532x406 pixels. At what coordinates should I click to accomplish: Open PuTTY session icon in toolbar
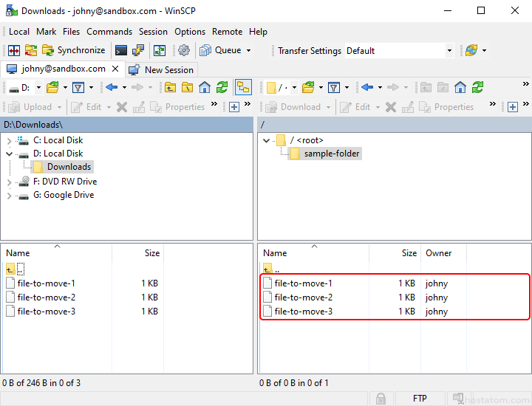(x=138, y=51)
